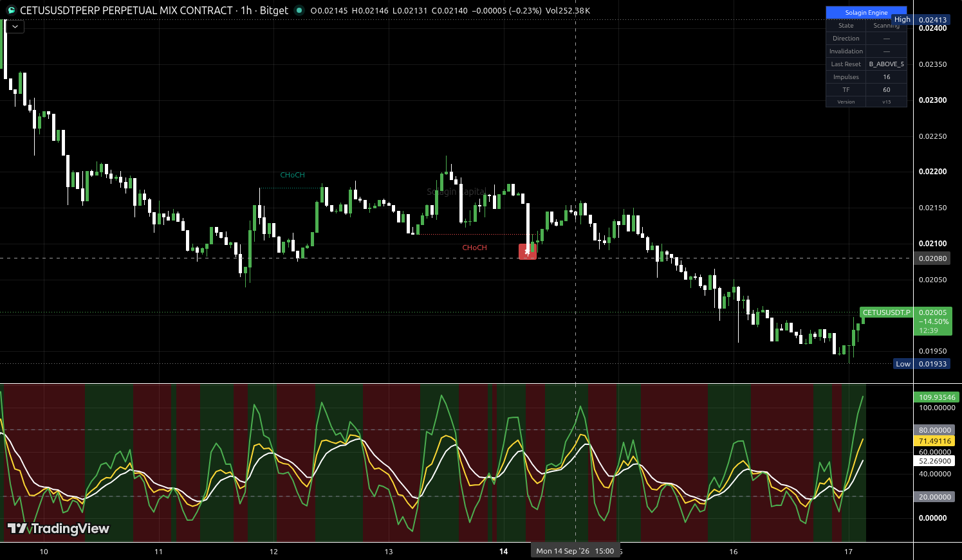Click the 0.02080 crosshair price label
This screenshot has height=560, width=962.
point(932,258)
